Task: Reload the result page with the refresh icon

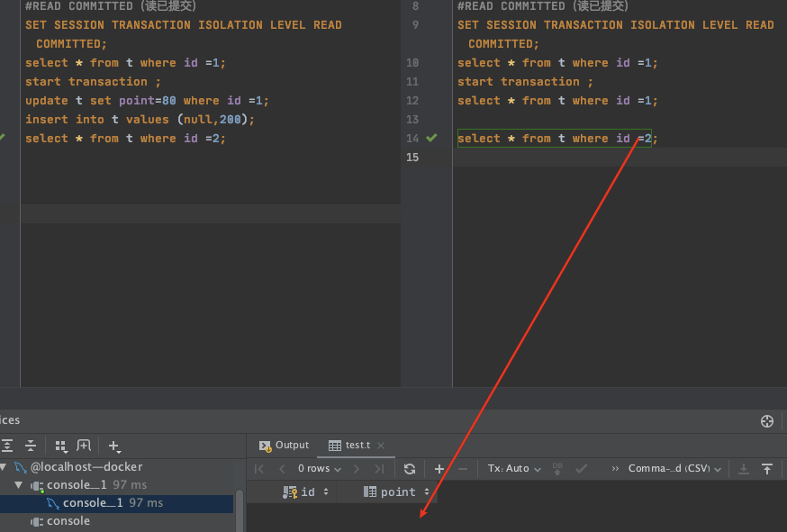Action: (x=410, y=469)
